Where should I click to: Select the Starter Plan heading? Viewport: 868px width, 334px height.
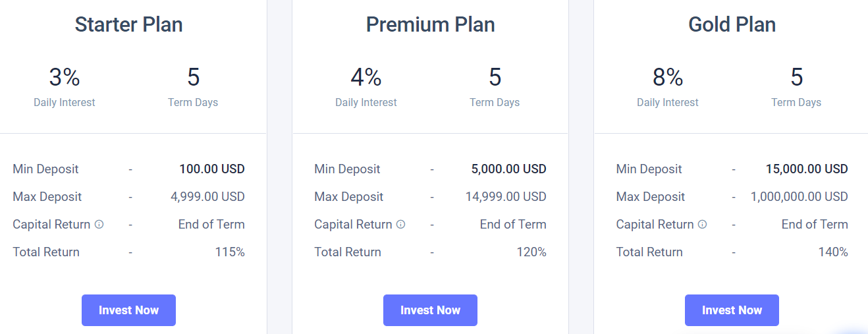click(x=128, y=24)
